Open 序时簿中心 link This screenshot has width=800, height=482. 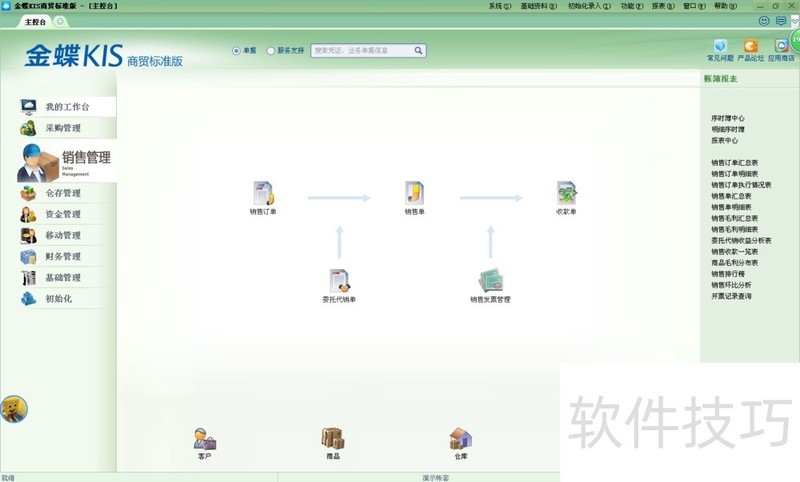[x=728, y=118]
